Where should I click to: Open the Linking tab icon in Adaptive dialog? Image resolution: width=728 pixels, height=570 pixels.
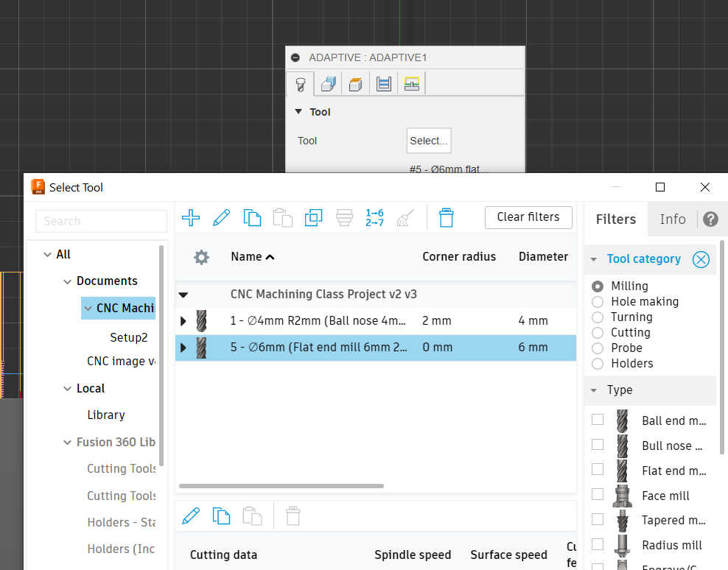point(411,84)
